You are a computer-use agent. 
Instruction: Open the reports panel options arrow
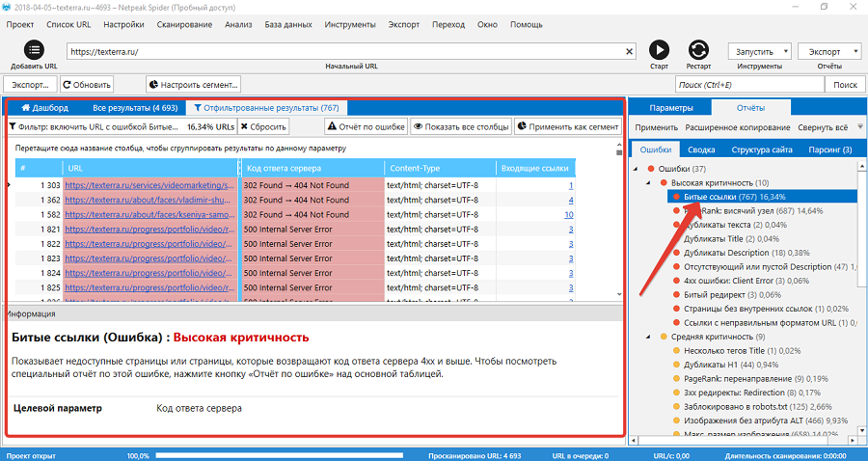(x=859, y=126)
